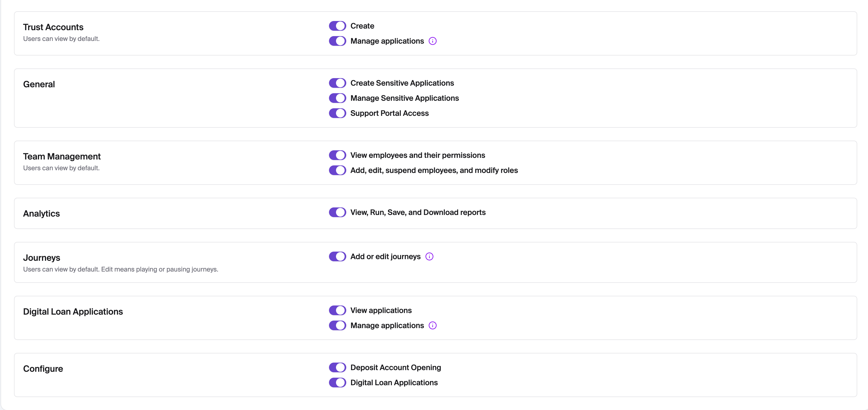Switch off View, Run, Save, Download reports
Image resolution: width=868 pixels, height=410 pixels.
(x=337, y=213)
